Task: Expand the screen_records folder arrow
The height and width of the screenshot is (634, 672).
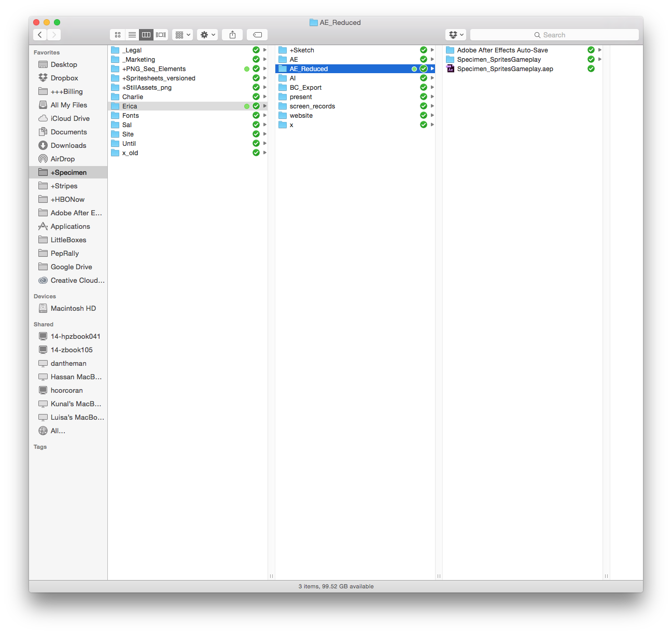Action: (x=432, y=106)
